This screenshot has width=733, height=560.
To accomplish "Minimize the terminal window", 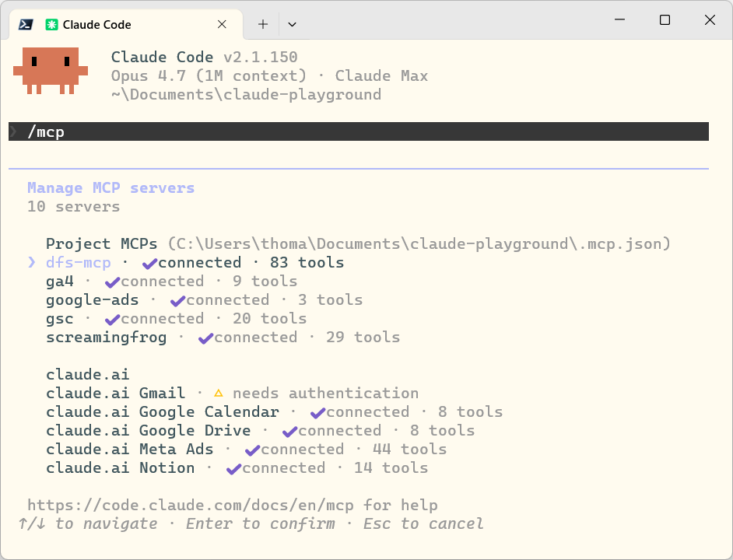I will pyautogui.click(x=620, y=19).
